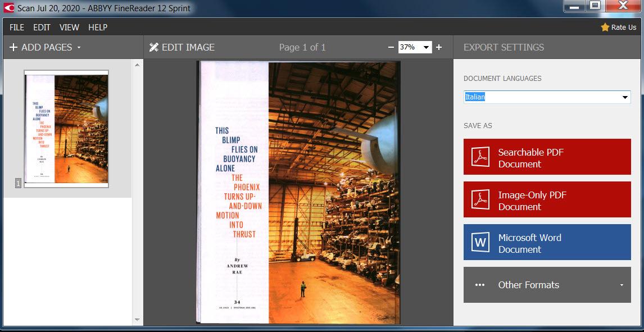Click the Italian language input field
Screen dimensions: 644x332
pos(547,97)
